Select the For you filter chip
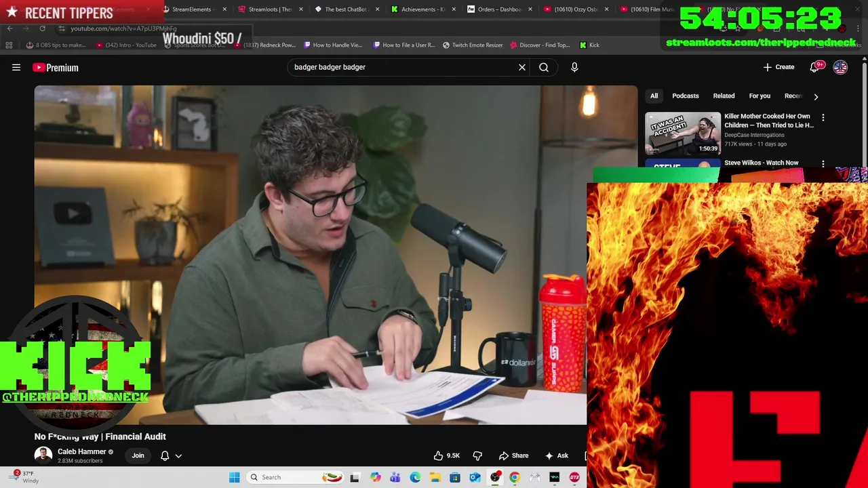The height and width of the screenshot is (488, 868). point(759,96)
